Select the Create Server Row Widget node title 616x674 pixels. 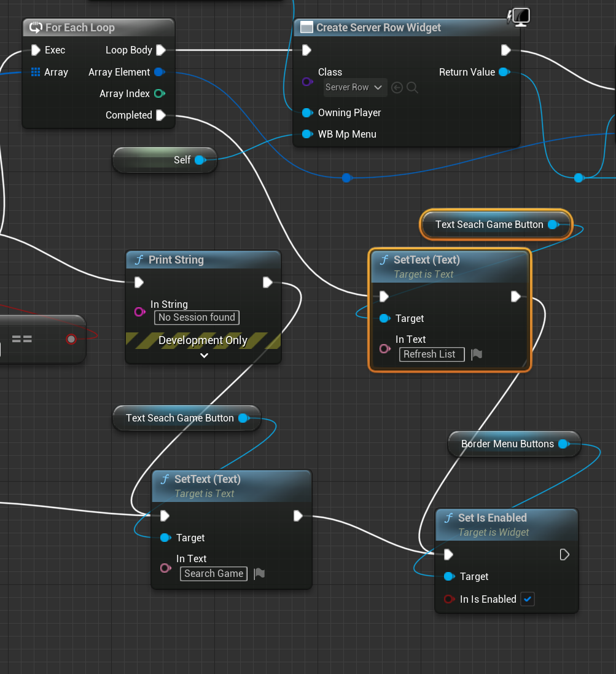378,28
